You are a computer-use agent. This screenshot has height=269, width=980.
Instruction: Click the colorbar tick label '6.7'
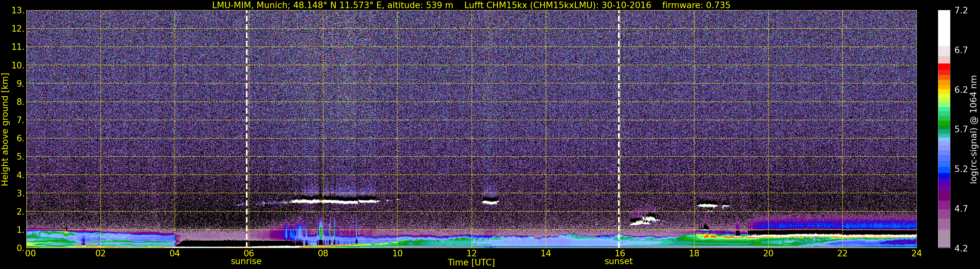point(961,50)
